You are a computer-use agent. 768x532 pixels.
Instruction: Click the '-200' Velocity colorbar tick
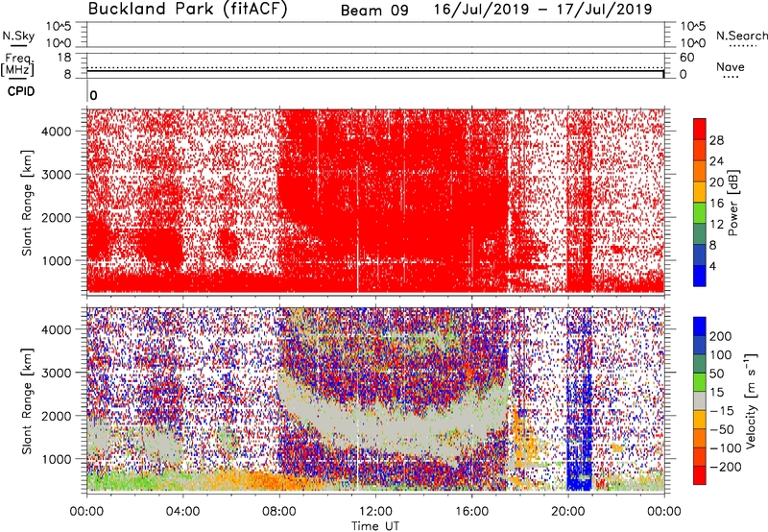[725, 467]
